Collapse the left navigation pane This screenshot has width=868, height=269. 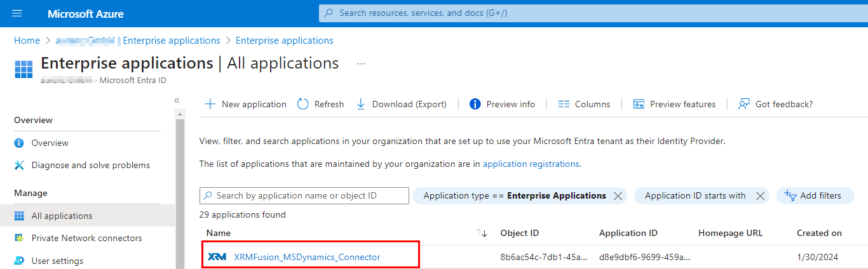coord(177,100)
